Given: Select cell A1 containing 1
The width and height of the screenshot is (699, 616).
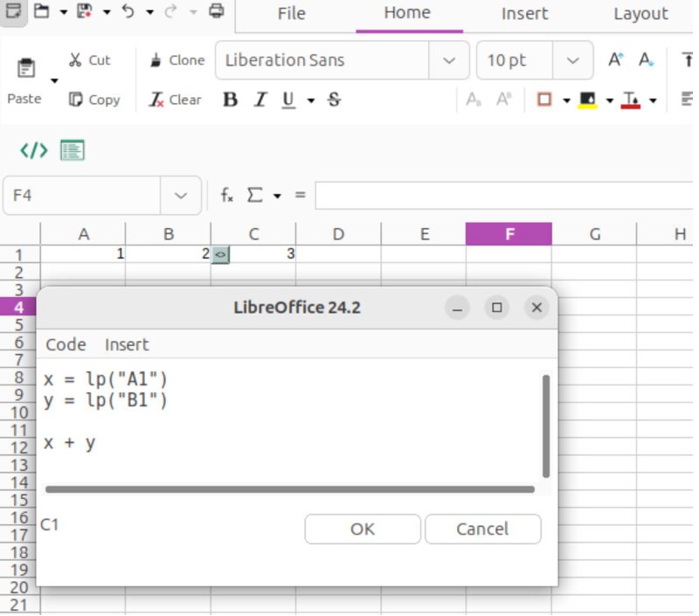Looking at the screenshot, I should pos(83,254).
